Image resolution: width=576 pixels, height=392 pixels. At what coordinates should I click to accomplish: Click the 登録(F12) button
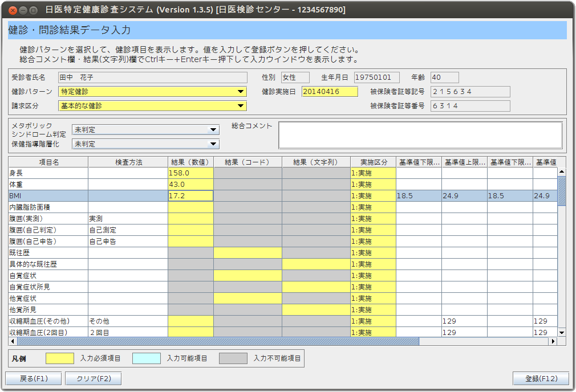click(x=541, y=378)
